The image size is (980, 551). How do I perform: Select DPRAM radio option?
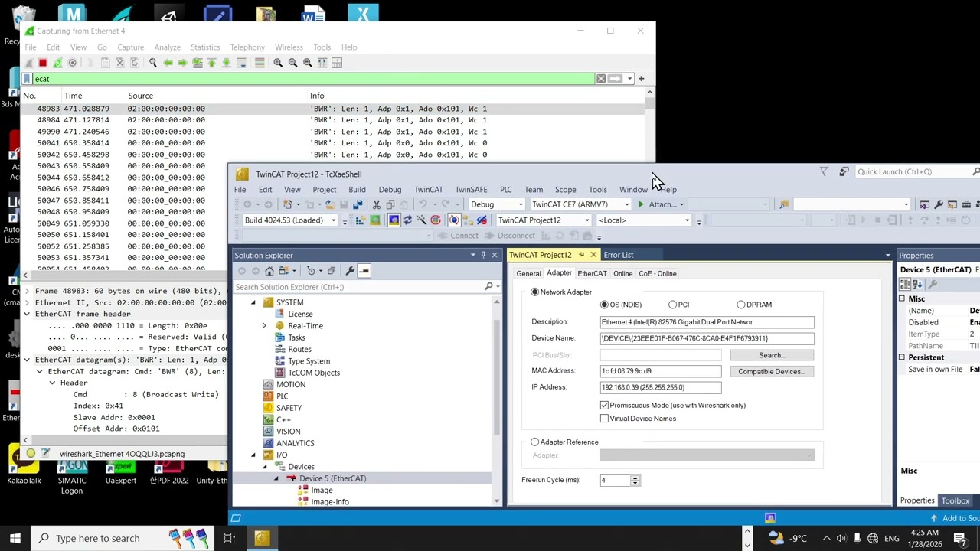[740, 305]
